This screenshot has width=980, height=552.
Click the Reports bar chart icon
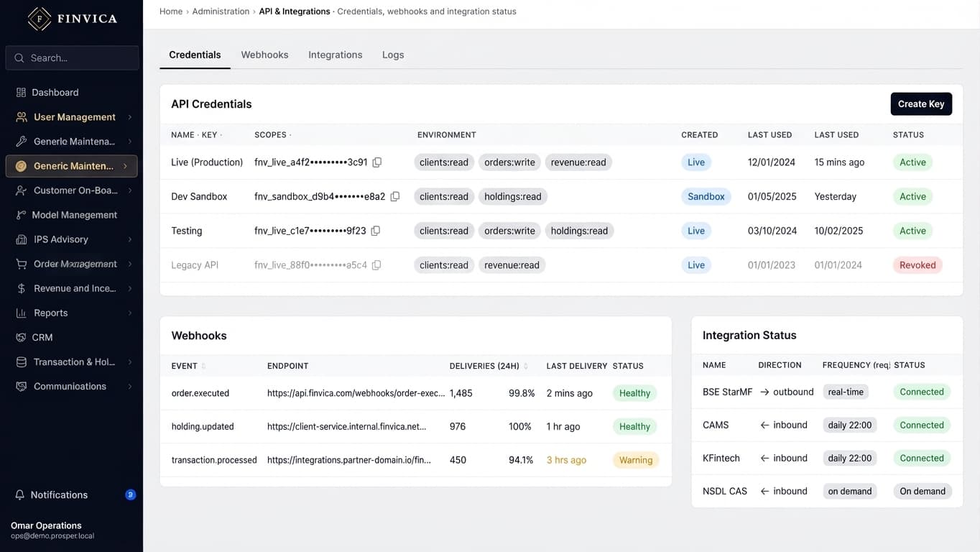click(21, 313)
